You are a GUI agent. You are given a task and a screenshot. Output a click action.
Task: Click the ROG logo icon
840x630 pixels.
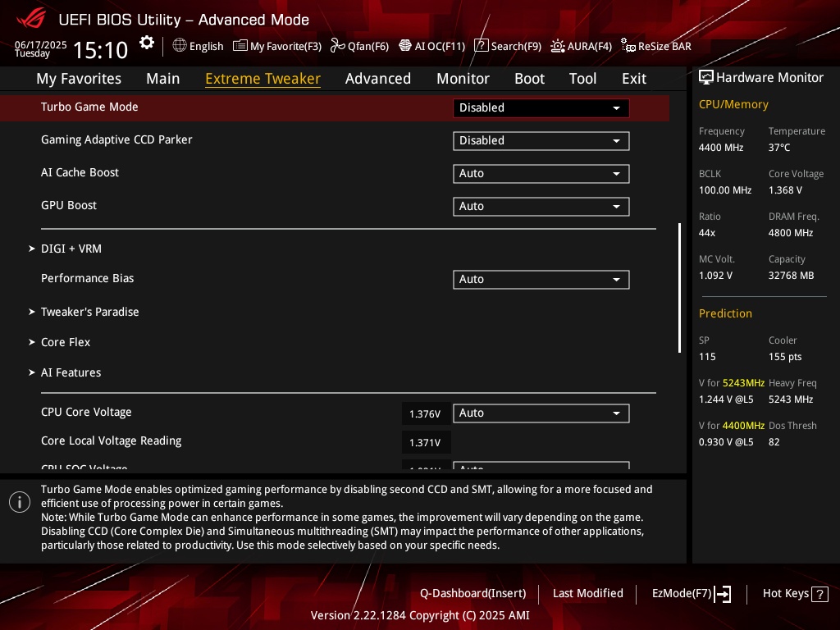click(x=32, y=19)
